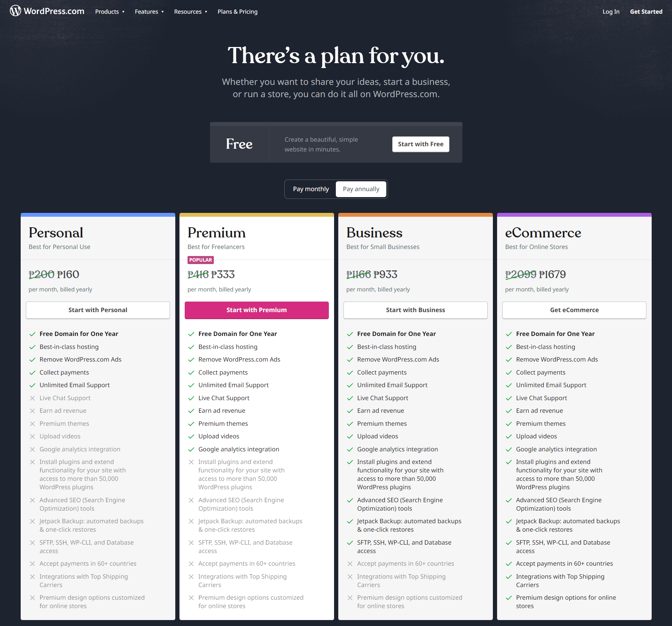Click Personal plan Free Domain checkmark icon
672x626 pixels.
32,334
